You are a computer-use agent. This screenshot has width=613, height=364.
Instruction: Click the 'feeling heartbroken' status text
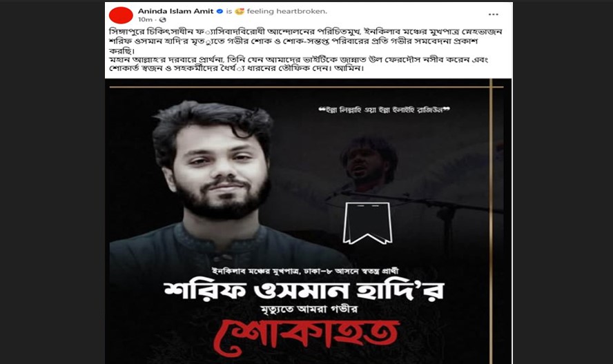pyautogui.click(x=286, y=11)
